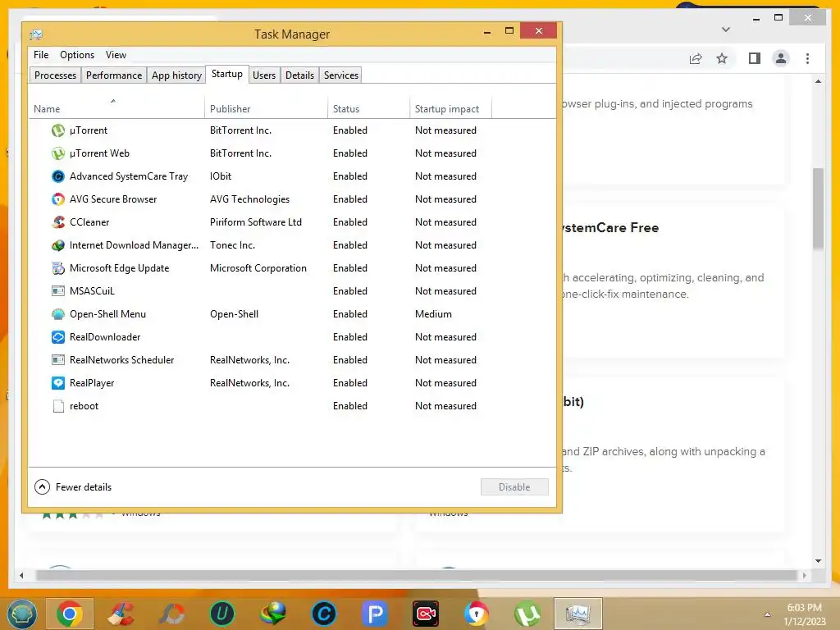Click Chrome's scroll up arrow
This screenshot has height=630, width=840.
click(x=818, y=81)
